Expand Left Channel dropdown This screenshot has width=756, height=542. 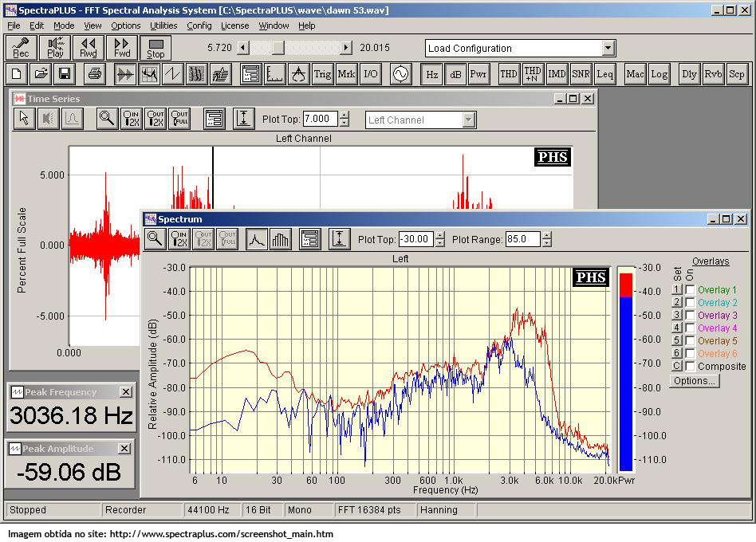[x=468, y=120]
